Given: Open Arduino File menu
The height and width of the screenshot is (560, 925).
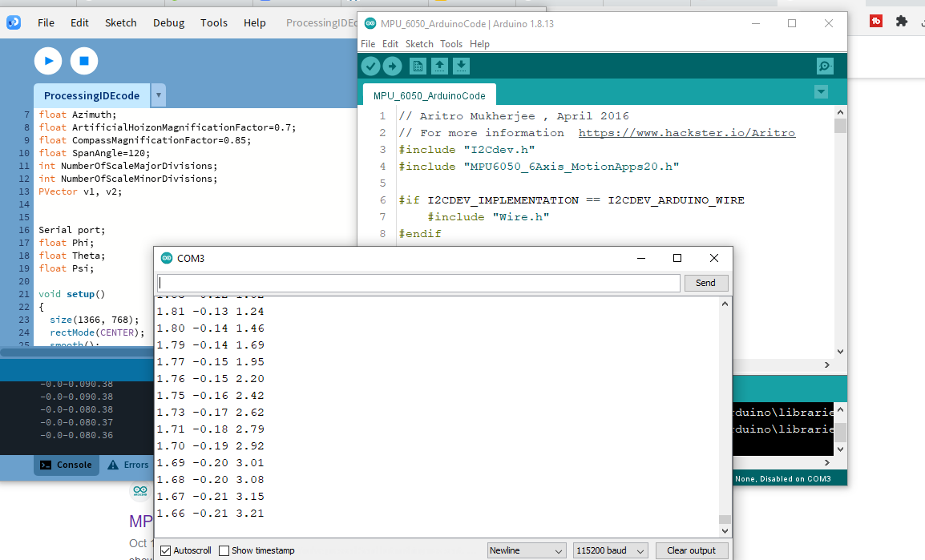Looking at the screenshot, I should pos(368,44).
